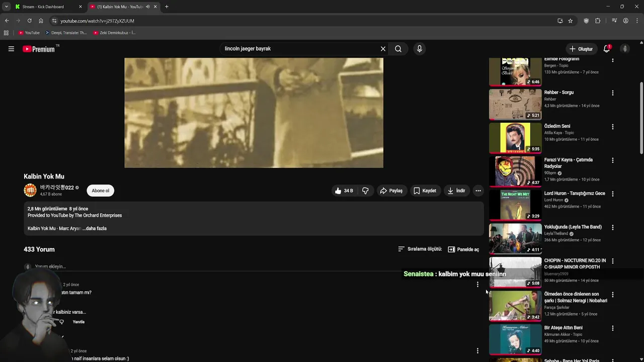Open options for Özledim Seni video
644x362 pixels.
tap(612, 127)
